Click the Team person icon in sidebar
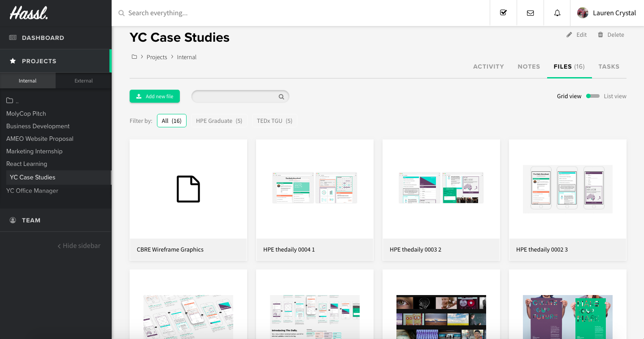Image resolution: width=644 pixels, height=339 pixels. (x=13, y=220)
